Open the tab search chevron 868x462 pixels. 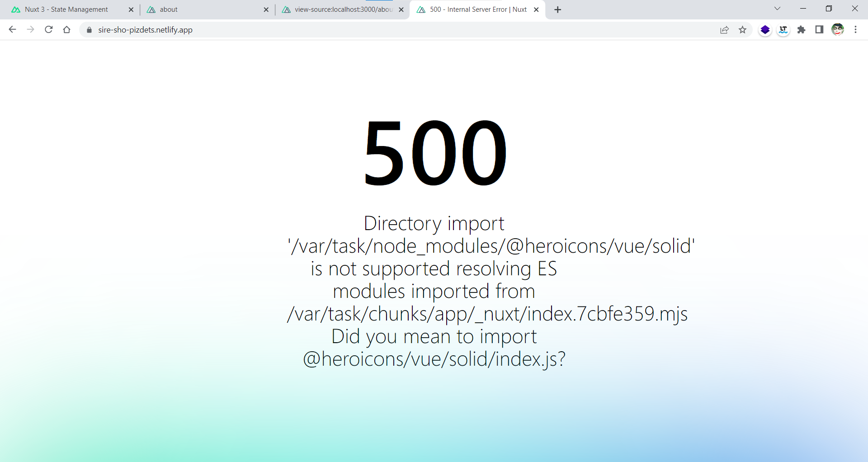[x=777, y=8]
